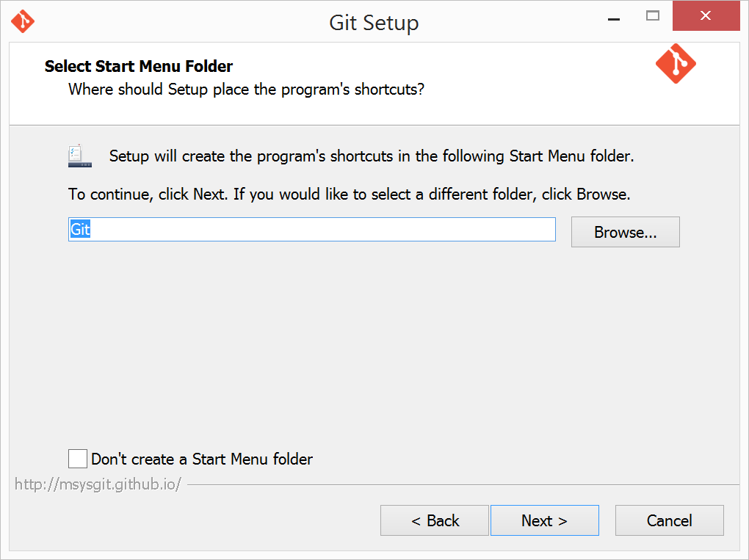The width and height of the screenshot is (749, 560).
Task: Return to the previous page with Back
Action: 435,520
